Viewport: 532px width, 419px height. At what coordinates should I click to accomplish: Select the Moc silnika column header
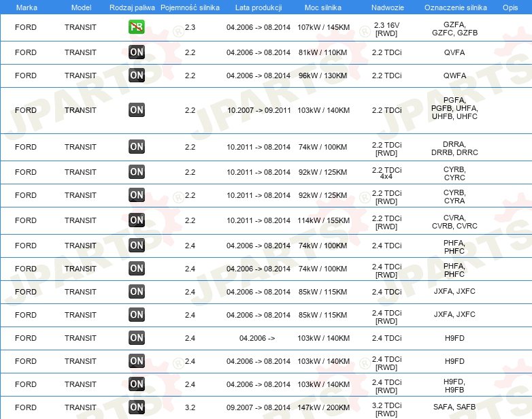coord(323,7)
